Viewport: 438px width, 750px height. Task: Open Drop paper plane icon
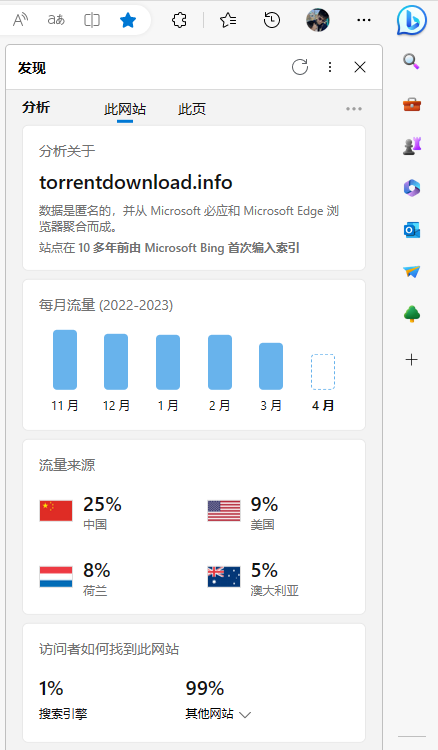[412, 272]
